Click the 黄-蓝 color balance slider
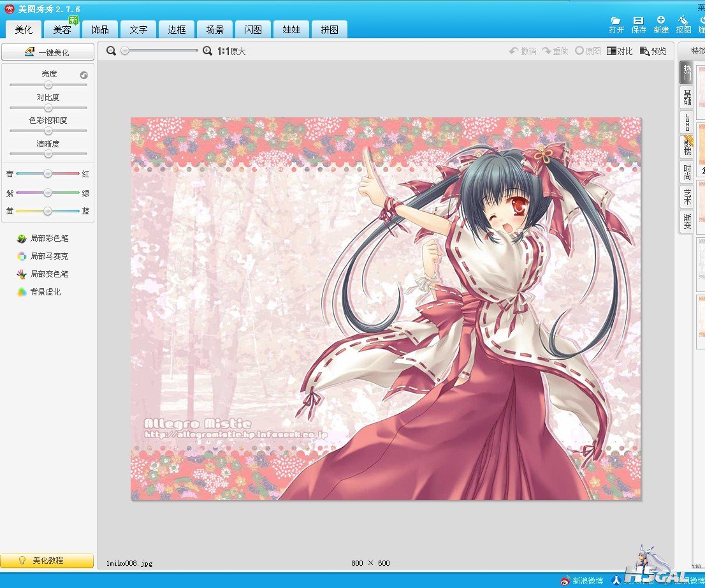The height and width of the screenshot is (588, 705). click(48, 211)
